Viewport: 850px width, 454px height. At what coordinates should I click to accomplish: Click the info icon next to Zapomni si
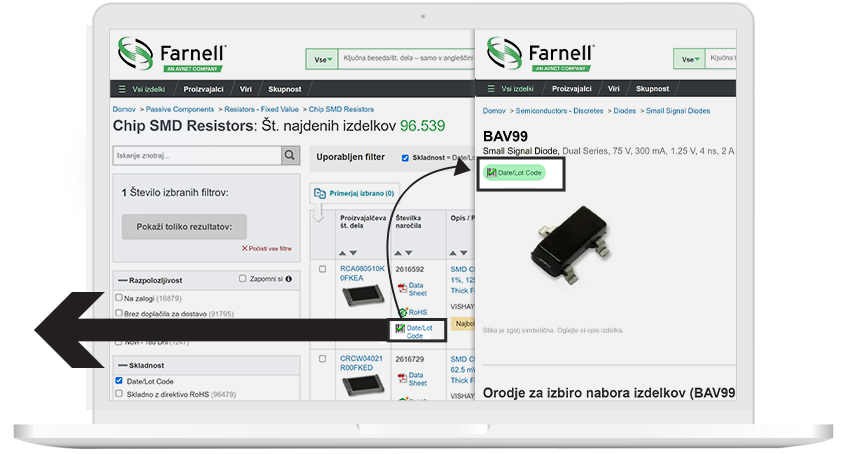[x=288, y=279]
